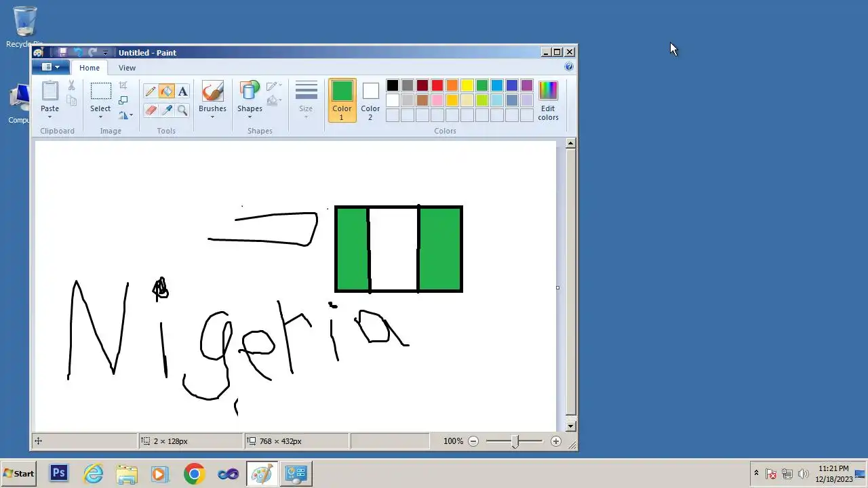This screenshot has height=488, width=868.
Task: Open the Recycle Bin desktop icon
Action: (25, 27)
